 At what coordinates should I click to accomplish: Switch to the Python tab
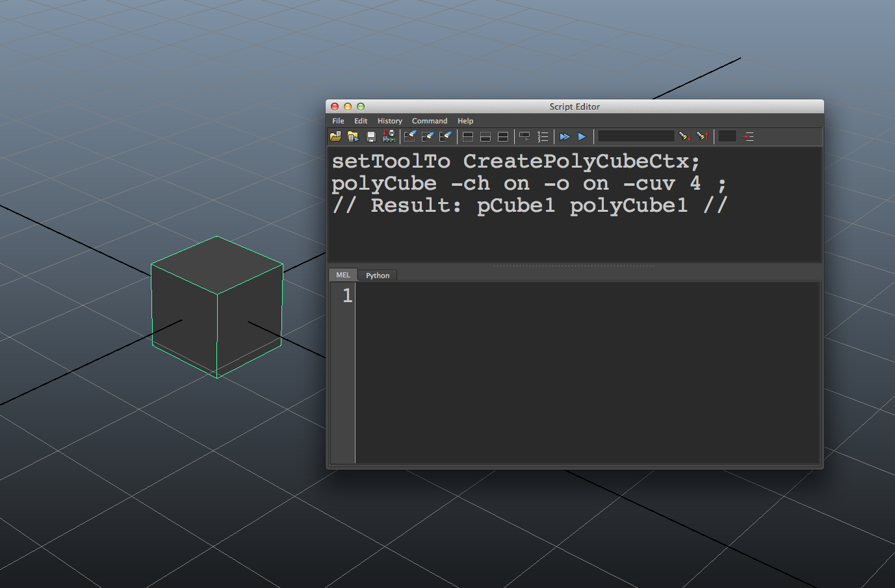coord(377,275)
